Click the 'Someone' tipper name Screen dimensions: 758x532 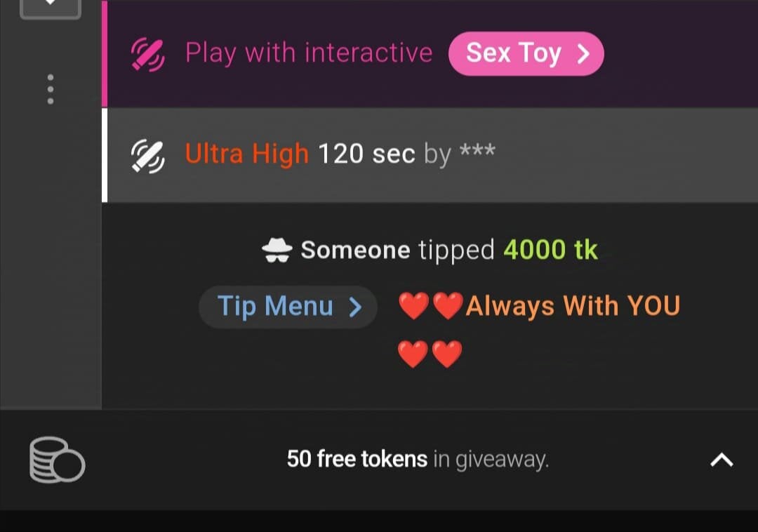pyautogui.click(x=355, y=251)
